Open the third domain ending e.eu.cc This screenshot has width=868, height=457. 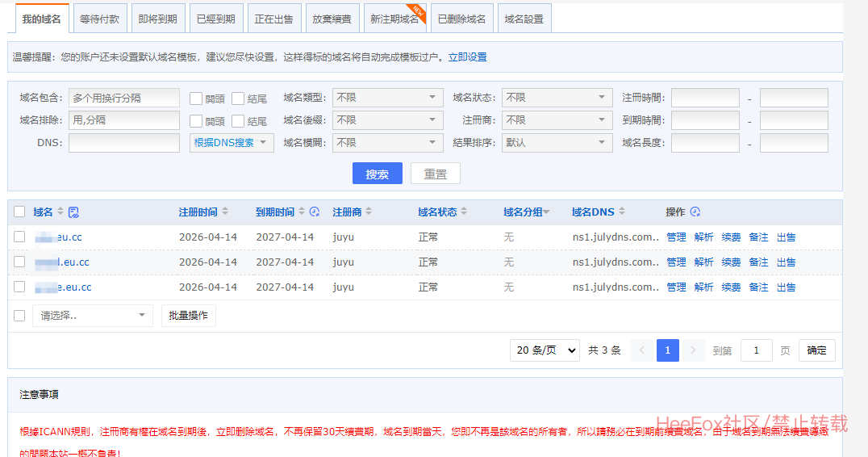tap(63, 287)
